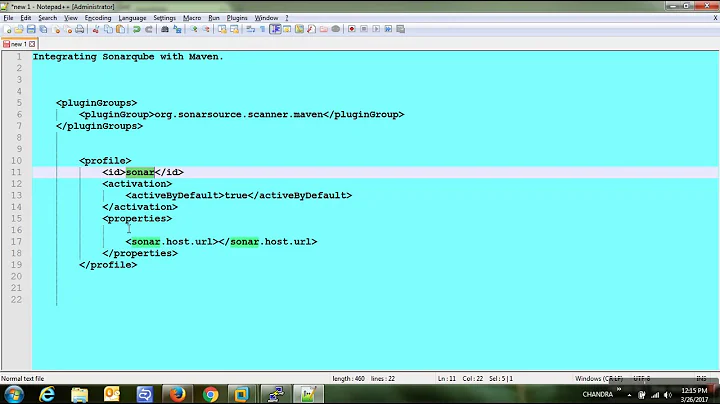720x404 pixels.
Task: Click the volume icon in system tray
Action: [x=668, y=395]
